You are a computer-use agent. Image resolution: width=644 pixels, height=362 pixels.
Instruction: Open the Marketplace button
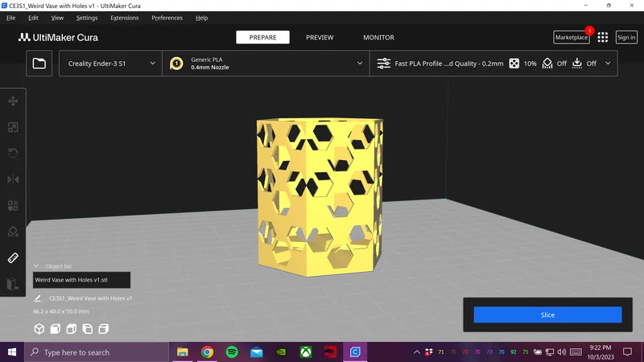(x=572, y=37)
